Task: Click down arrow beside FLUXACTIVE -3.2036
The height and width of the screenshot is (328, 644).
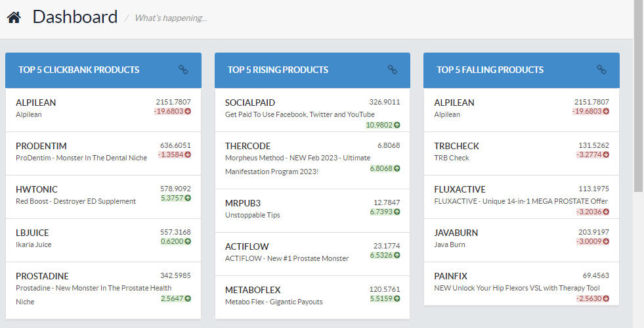Action: 606,212
